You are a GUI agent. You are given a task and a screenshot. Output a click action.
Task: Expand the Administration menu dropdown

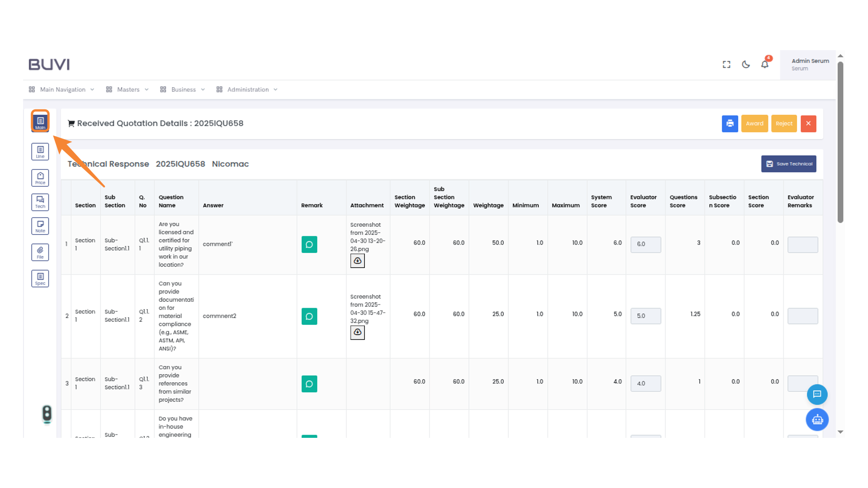pos(247,89)
